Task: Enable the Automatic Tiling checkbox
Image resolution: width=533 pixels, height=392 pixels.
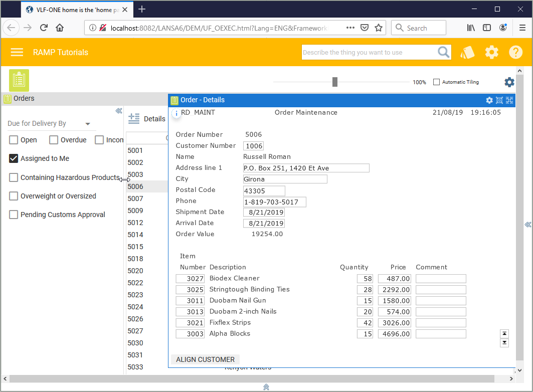Action: [x=436, y=82]
